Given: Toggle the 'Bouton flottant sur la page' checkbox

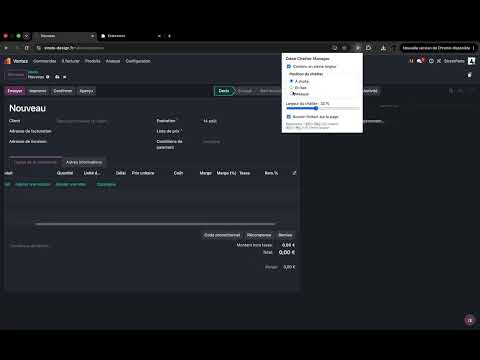Looking at the screenshot, I should pos(289,117).
